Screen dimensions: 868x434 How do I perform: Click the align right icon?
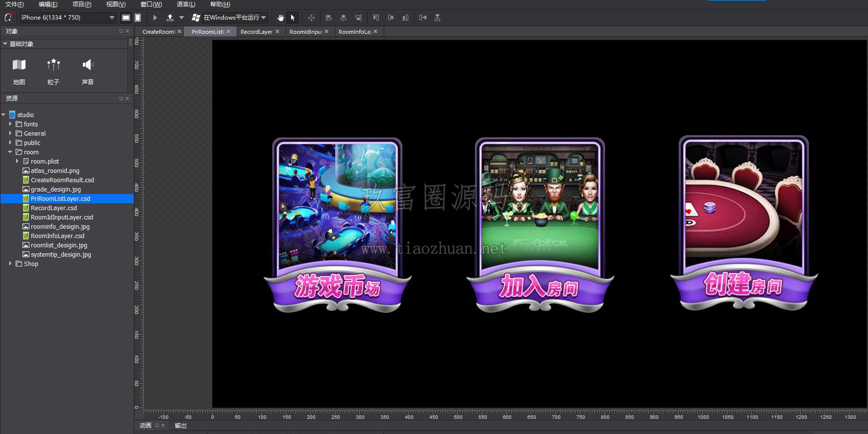(x=358, y=18)
